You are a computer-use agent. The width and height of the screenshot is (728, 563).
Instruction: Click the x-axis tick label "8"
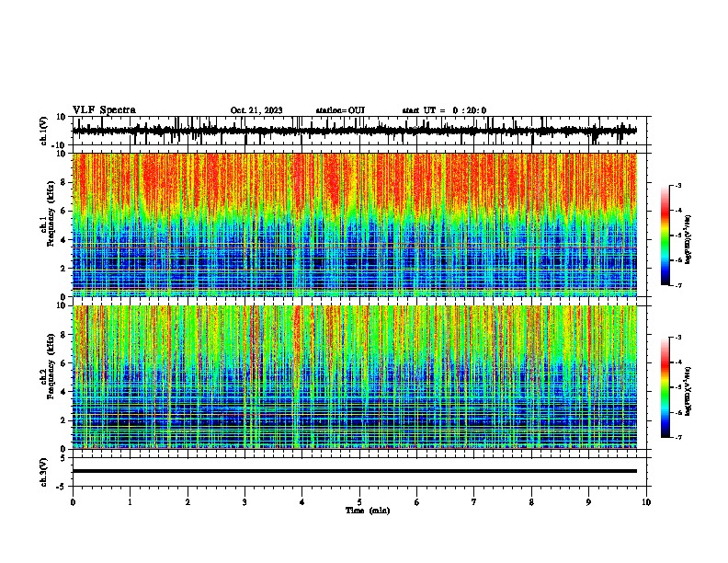tap(531, 502)
